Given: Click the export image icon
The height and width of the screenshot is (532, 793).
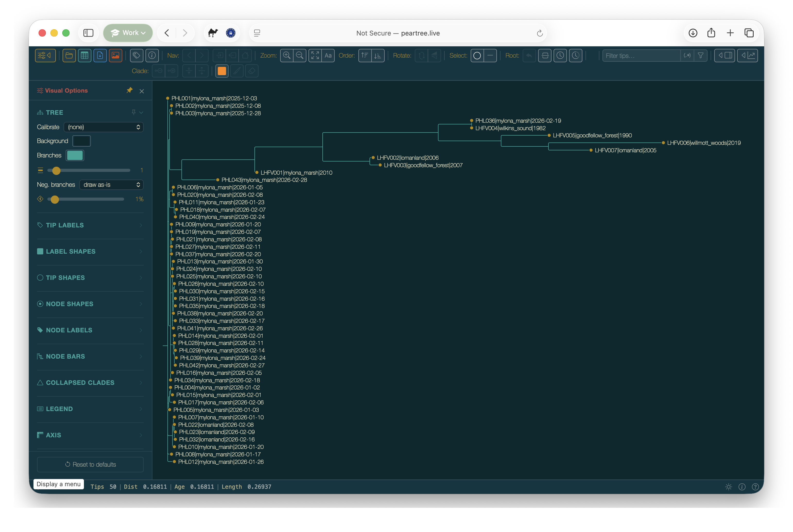Looking at the screenshot, I should click(x=115, y=56).
